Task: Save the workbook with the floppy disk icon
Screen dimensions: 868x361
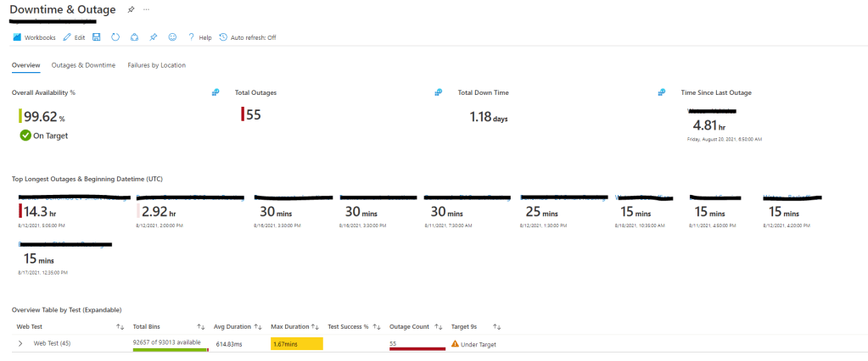Action: pos(97,37)
